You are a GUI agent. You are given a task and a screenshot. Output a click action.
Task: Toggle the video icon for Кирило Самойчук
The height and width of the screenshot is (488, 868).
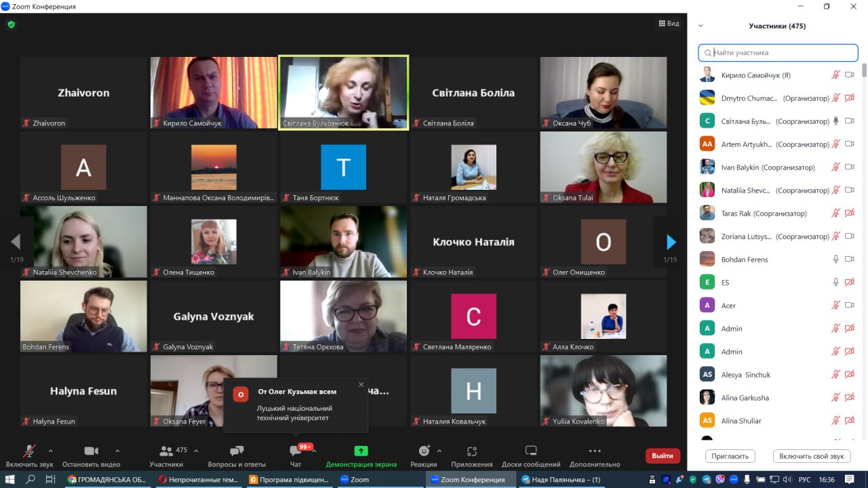coord(849,75)
